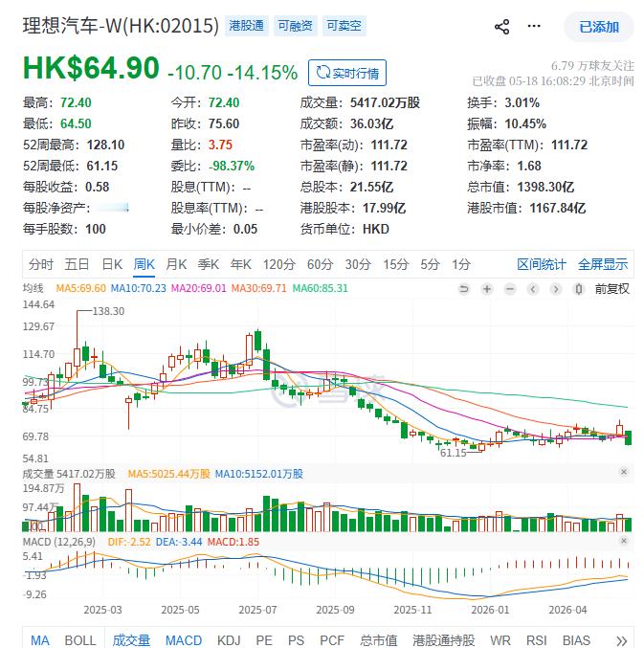Toggle candlestick chart style icon
Screen dimensions: 644x648
coord(579,289)
